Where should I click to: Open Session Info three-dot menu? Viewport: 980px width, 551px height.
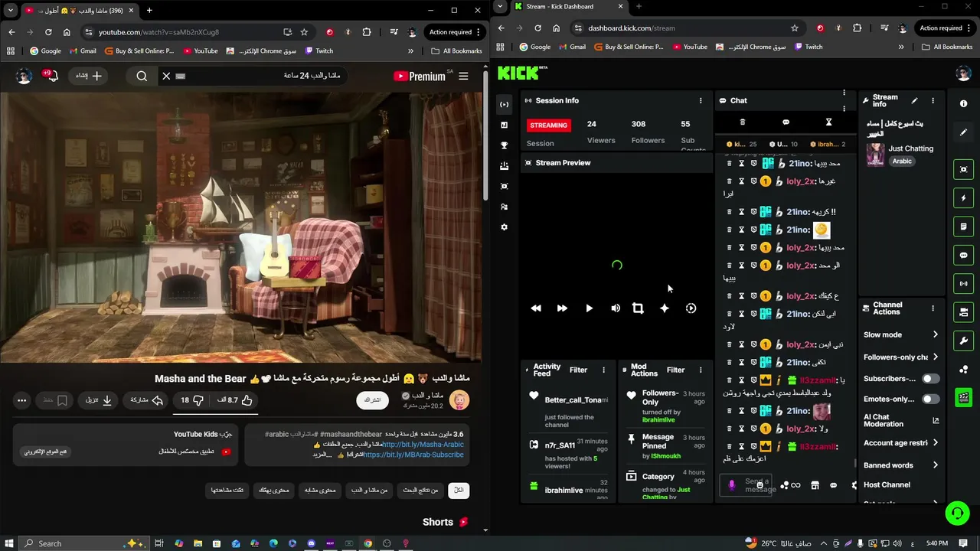[x=700, y=100]
